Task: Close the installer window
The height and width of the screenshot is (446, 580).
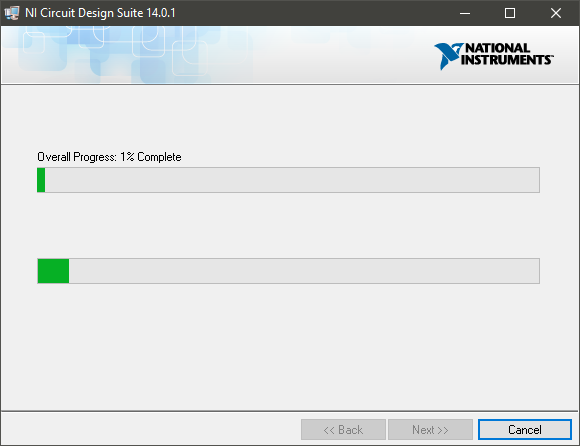Action: [x=556, y=13]
